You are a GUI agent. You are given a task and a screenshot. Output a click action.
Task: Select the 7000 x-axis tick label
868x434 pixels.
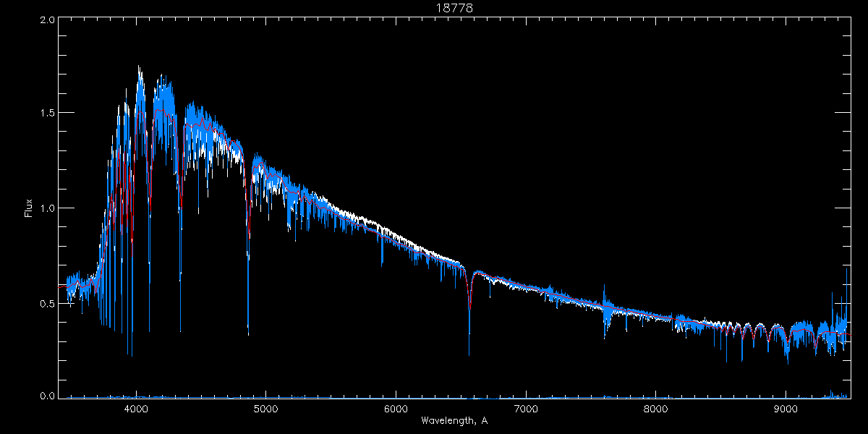526,408
